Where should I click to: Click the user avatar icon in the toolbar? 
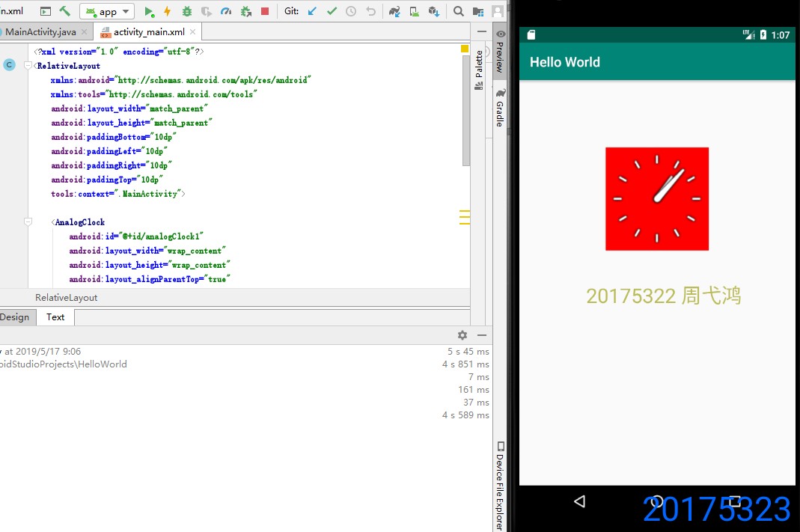coord(498,11)
